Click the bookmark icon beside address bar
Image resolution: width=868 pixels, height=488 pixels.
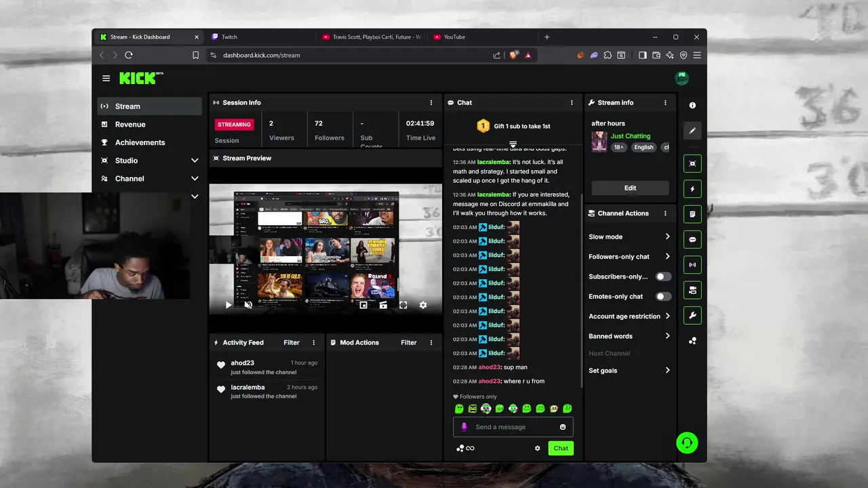[x=195, y=55]
